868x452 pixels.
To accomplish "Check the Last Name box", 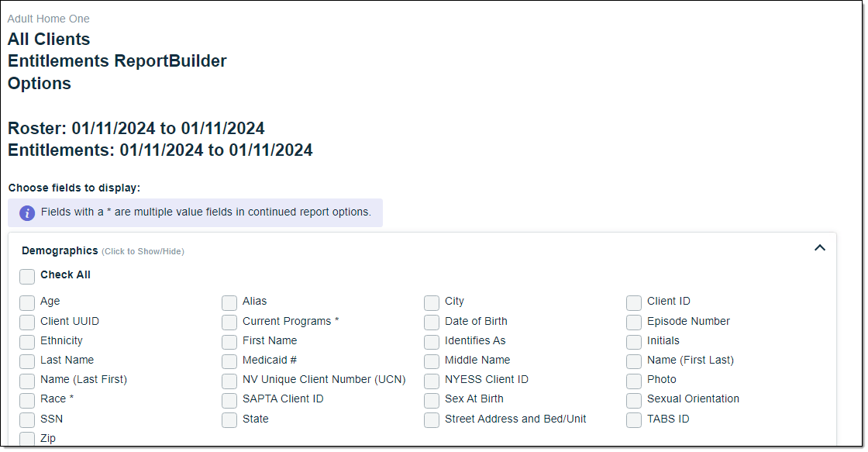I will 27,361.
